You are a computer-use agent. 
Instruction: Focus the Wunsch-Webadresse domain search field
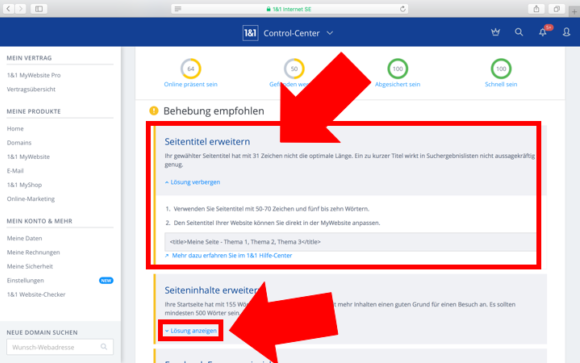60,347
